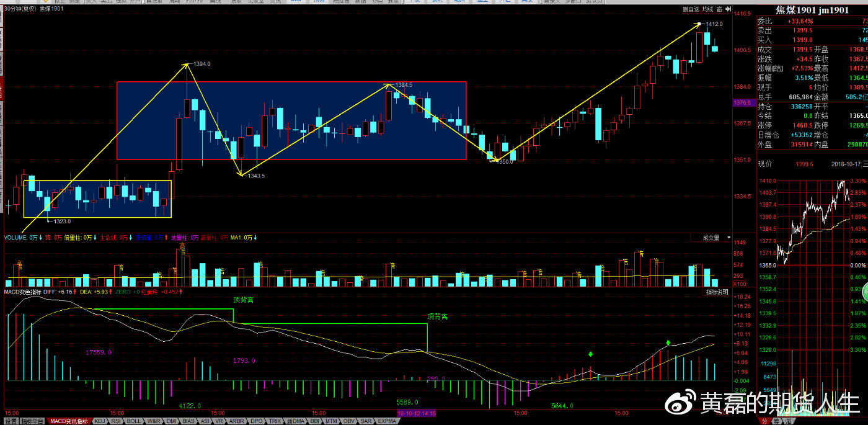Click the 现价 label in intraday panel

[x=764, y=164]
